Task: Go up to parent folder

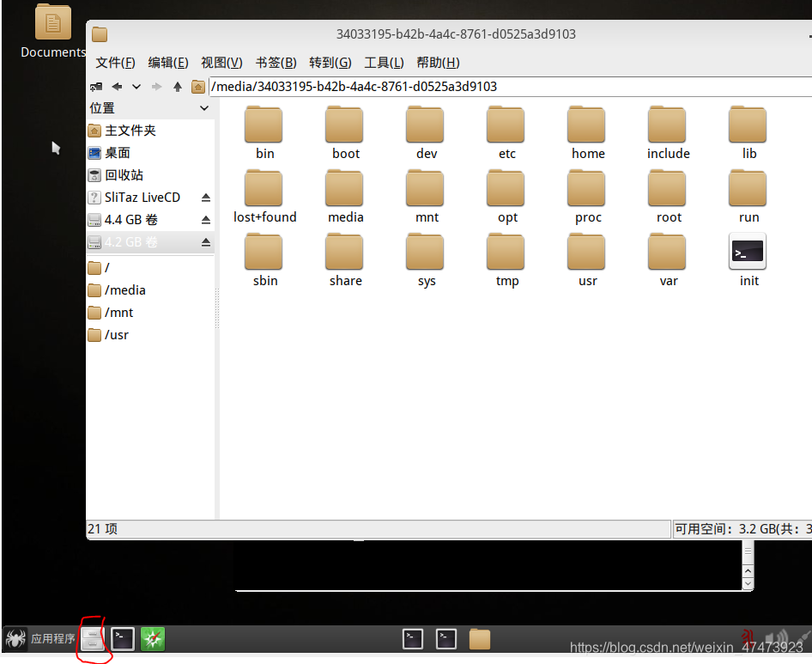Action: tap(178, 87)
